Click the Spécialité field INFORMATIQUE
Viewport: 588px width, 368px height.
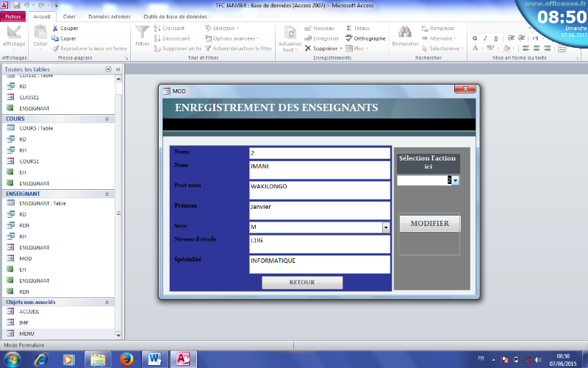320,264
